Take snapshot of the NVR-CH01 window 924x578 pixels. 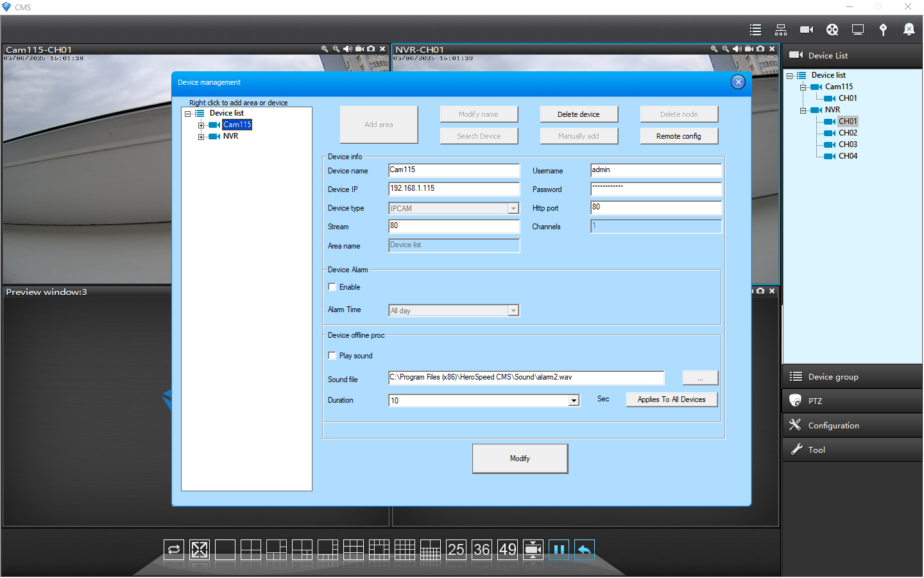[x=760, y=49]
